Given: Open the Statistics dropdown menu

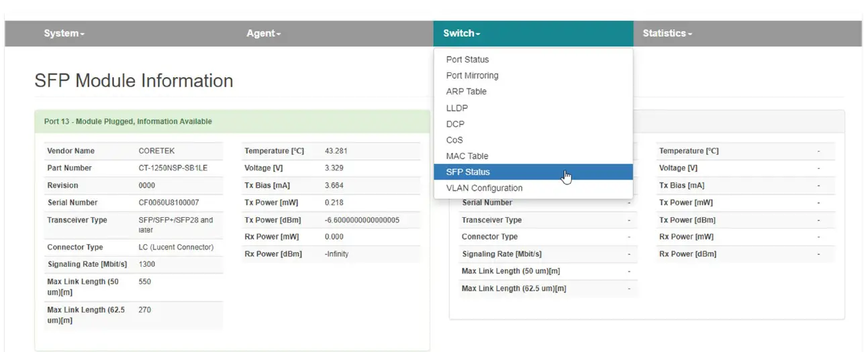Looking at the screenshot, I should tap(667, 34).
